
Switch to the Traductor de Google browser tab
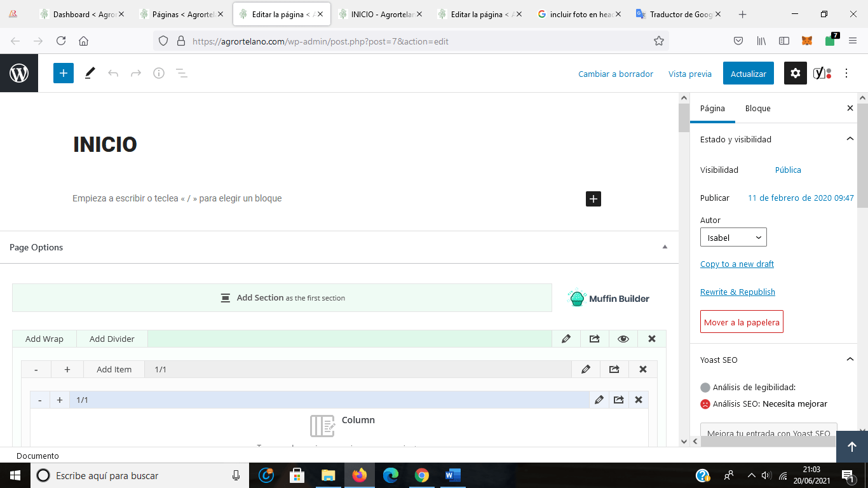tap(679, 14)
